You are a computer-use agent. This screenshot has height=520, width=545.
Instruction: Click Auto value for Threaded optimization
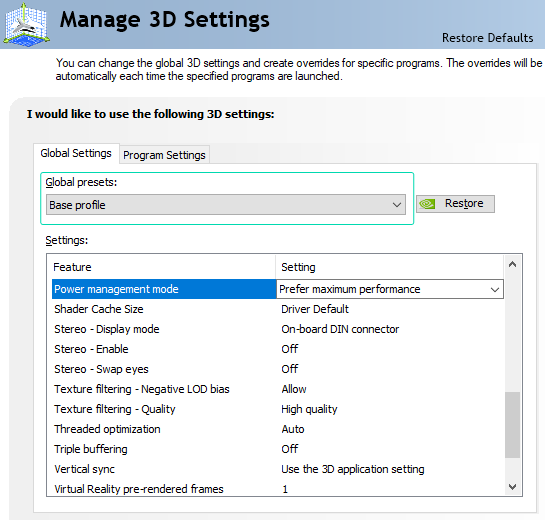(x=293, y=429)
